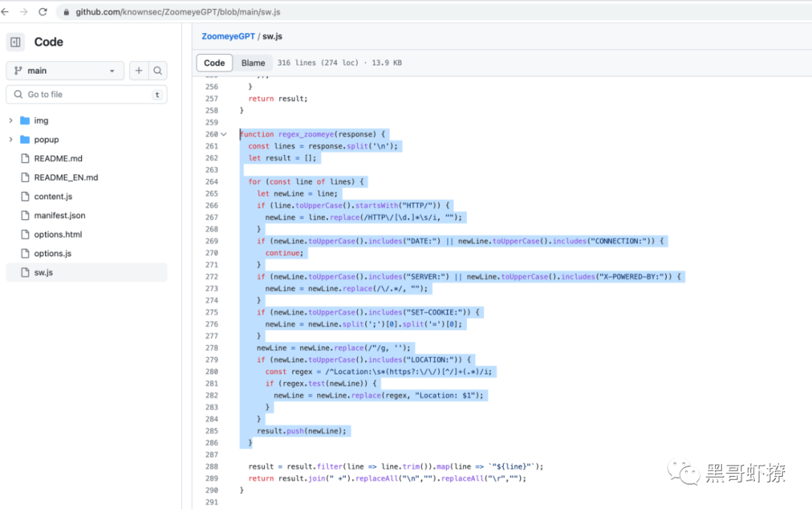Expand the popup folder chevron
Image resolution: width=812 pixels, height=509 pixels.
[x=11, y=140]
